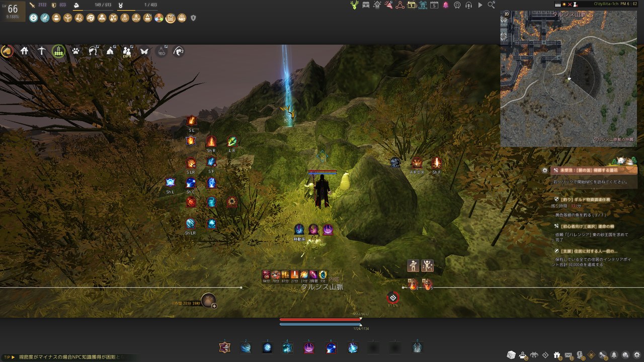
Task: Click the pink bell notification icon
Action: pyautogui.click(x=446, y=5)
